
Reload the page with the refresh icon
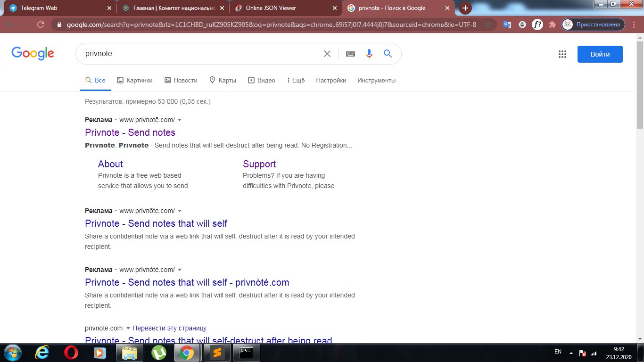pyautogui.click(x=41, y=25)
